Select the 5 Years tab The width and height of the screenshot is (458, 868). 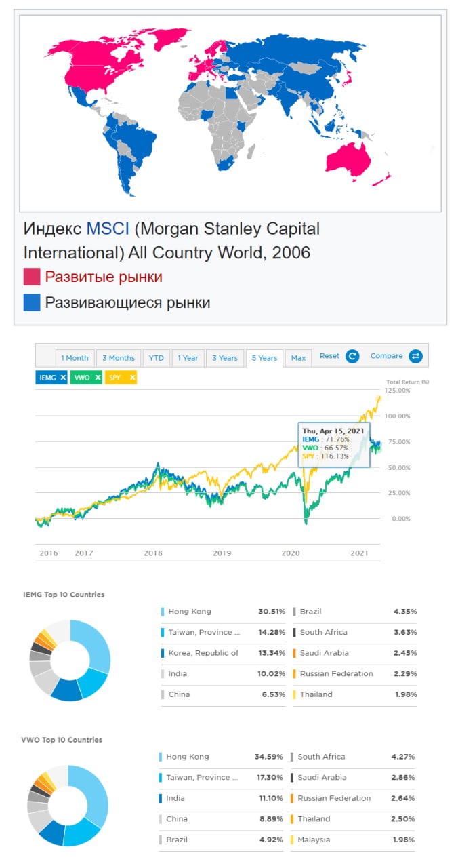click(264, 358)
